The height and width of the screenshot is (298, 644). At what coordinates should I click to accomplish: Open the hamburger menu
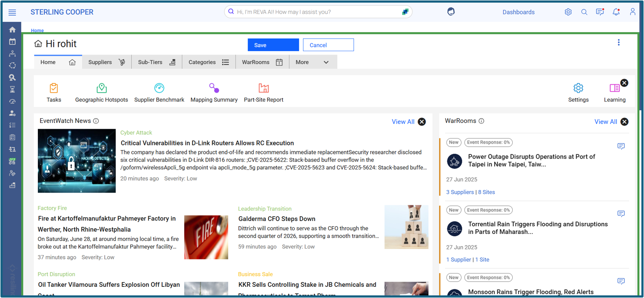(x=12, y=12)
